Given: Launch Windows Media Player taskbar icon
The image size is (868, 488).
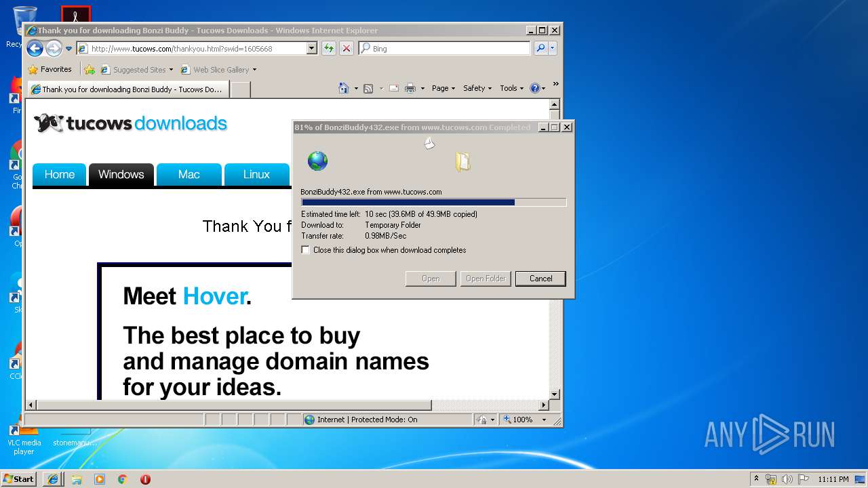Looking at the screenshot, I should [x=100, y=479].
